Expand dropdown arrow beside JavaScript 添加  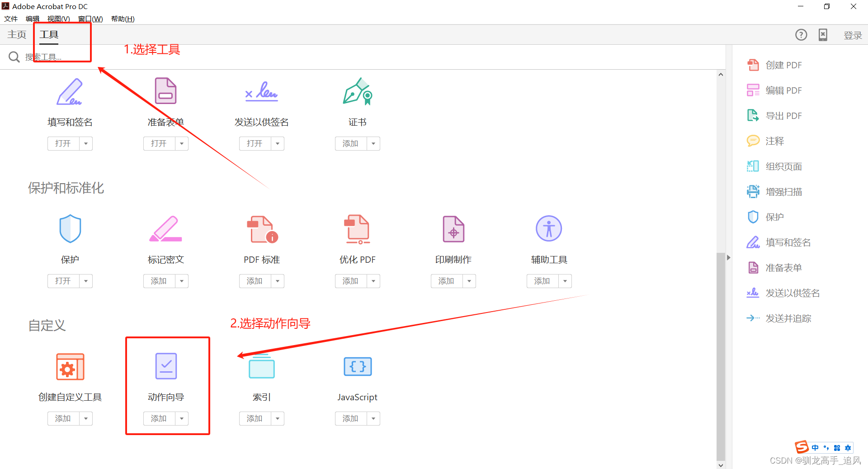point(373,419)
